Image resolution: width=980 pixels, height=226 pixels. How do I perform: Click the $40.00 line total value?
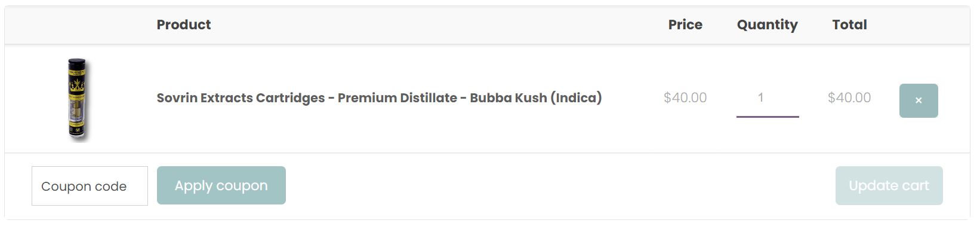pyautogui.click(x=849, y=97)
